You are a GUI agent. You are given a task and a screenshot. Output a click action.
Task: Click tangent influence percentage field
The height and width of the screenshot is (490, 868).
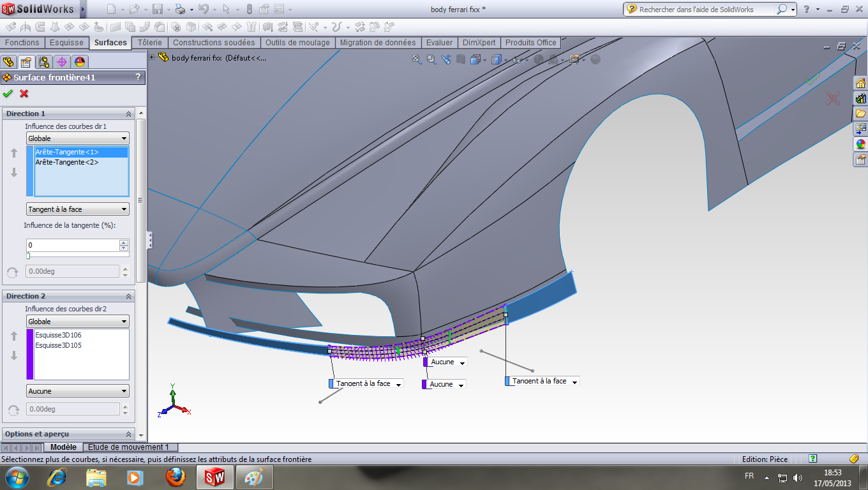(73, 245)
